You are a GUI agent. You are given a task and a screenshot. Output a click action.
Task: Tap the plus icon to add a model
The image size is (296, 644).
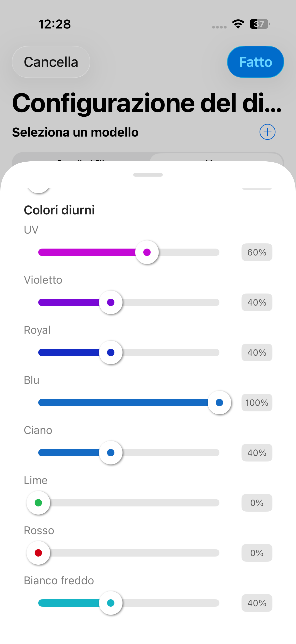[267, 132]
